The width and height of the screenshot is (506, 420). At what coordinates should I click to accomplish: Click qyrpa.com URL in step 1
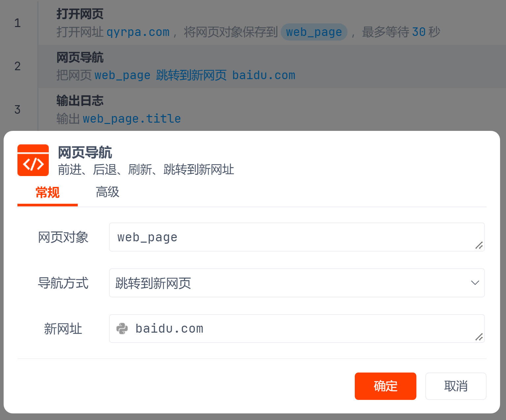click(138, 32)
